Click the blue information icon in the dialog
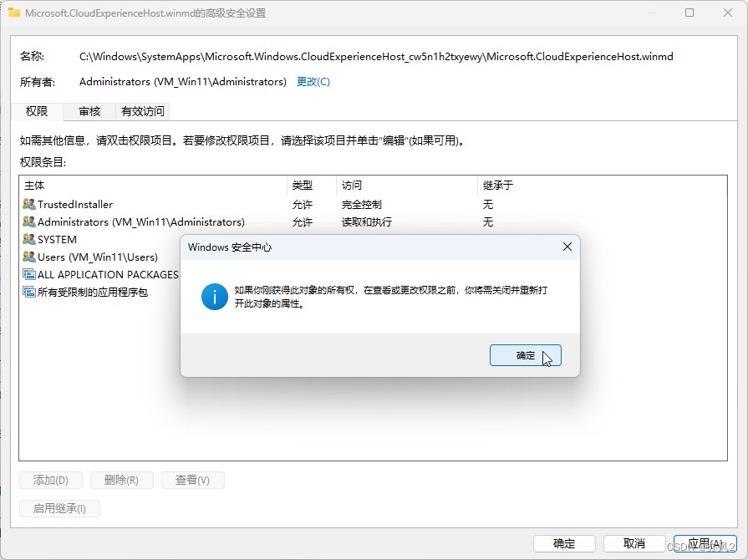The image size is (748, 560). 215,297
